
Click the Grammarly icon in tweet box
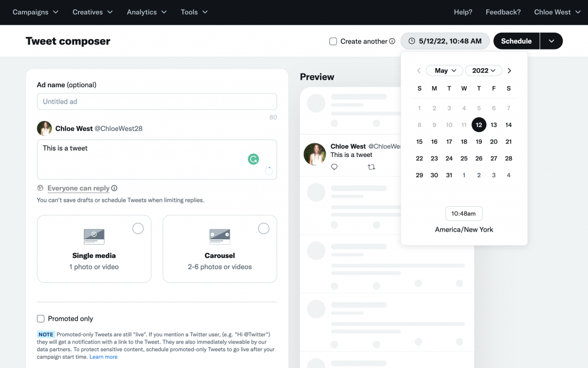coord(254,159)
